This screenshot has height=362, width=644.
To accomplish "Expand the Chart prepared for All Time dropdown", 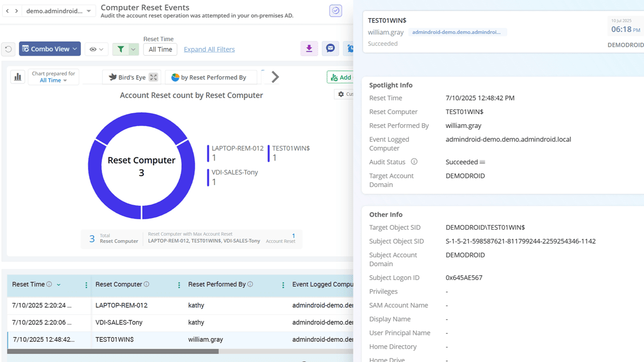I will click(x=53, y=80).
